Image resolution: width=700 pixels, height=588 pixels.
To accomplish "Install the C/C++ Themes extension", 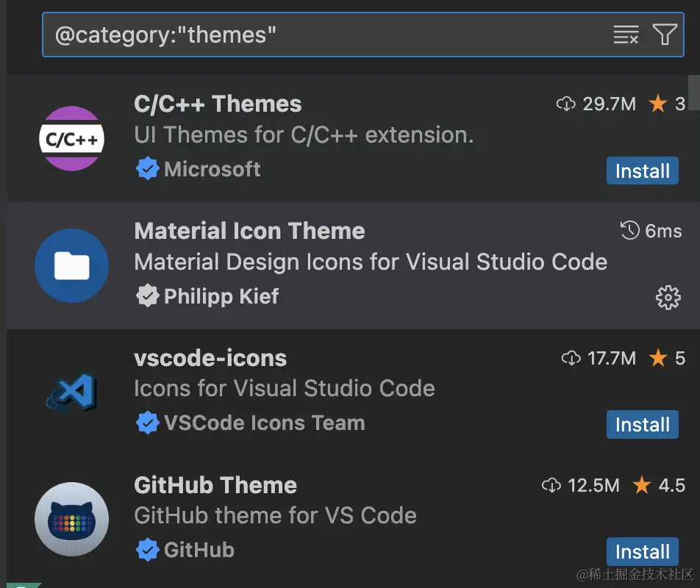I will tap(642, 171).
